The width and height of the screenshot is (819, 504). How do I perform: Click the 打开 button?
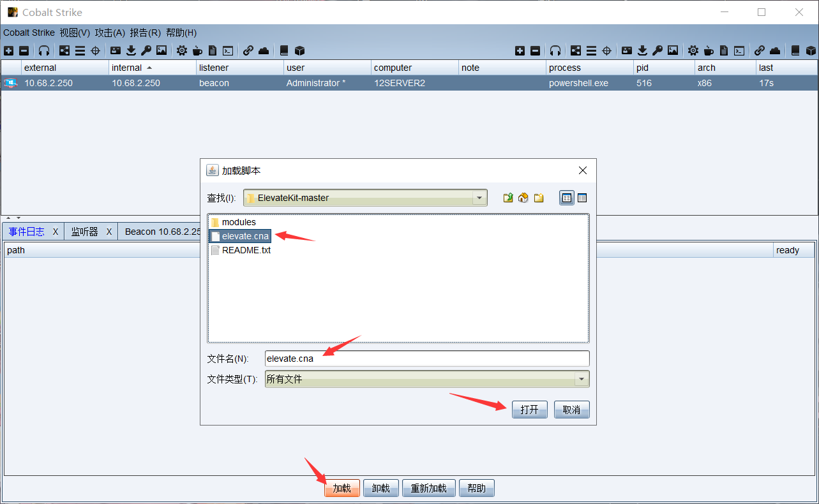click(x=530, y=410)
